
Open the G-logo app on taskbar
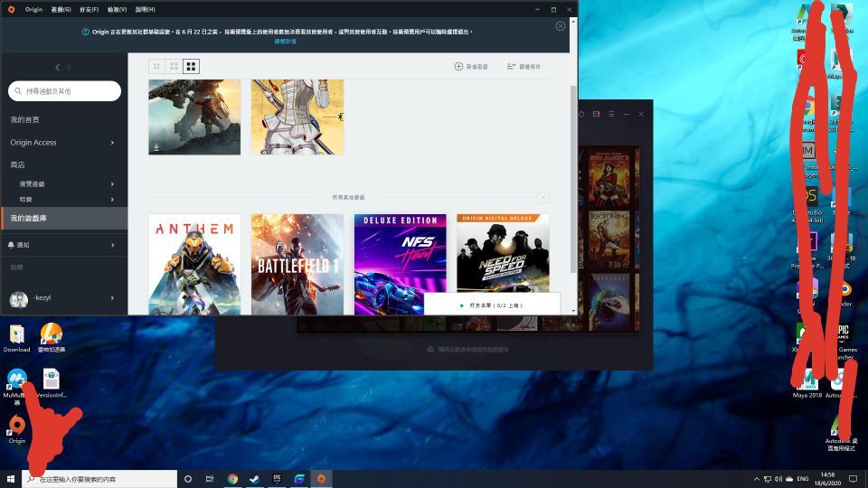[299, 479]
